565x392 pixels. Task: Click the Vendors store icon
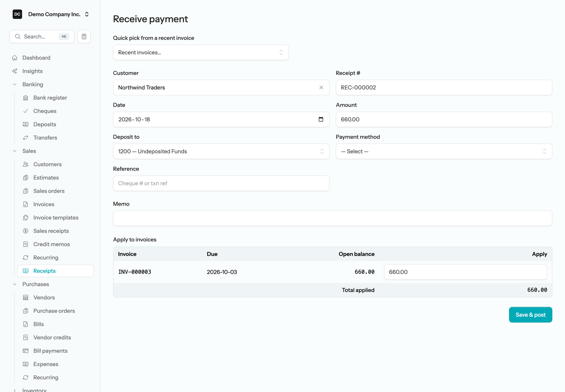pyautogui.click(x=26, y=298)
